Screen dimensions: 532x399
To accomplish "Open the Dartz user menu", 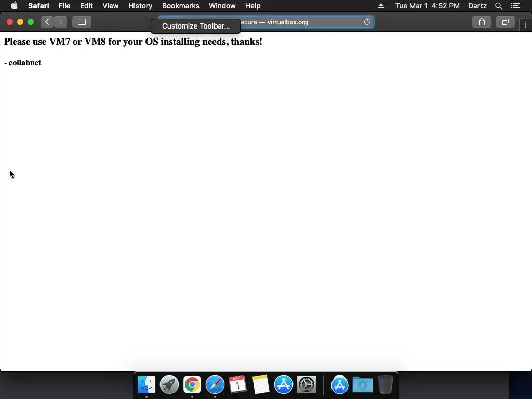I will tap(477, 6).
